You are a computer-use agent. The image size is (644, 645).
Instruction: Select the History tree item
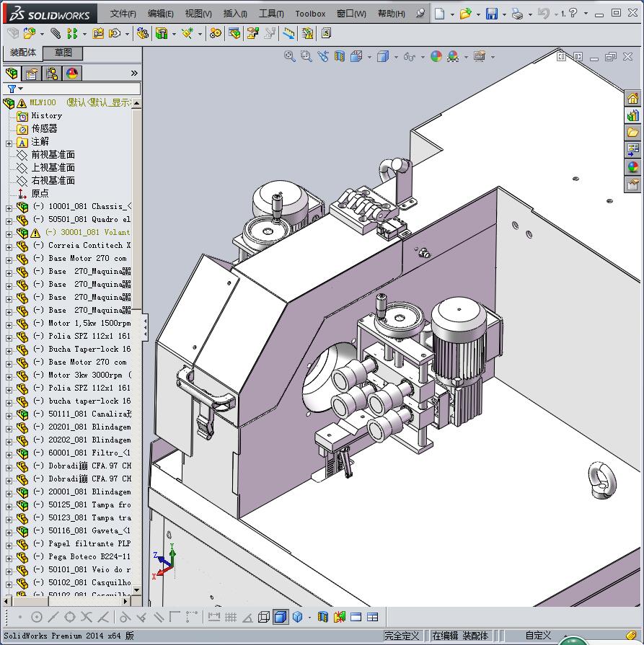(47, 115)
